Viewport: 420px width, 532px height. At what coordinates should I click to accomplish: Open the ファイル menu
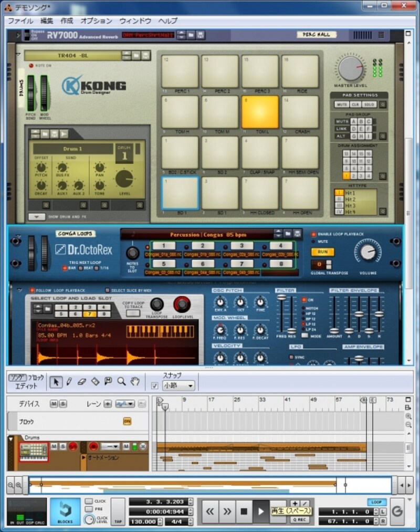pos(20,21)
